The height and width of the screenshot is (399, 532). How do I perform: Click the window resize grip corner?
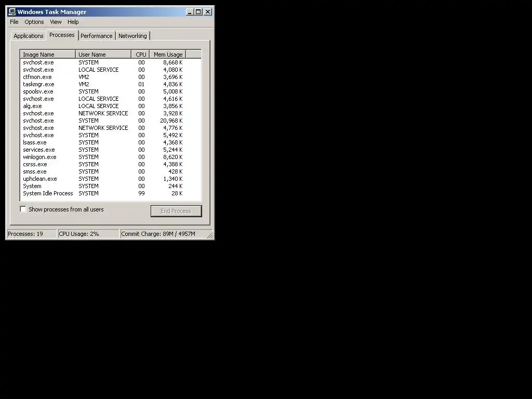pyautogui.click(x=210, y=235)
